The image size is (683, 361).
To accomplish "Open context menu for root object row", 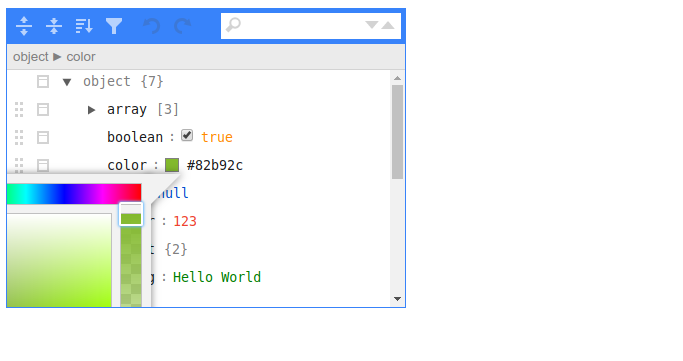I will [43, 82].
